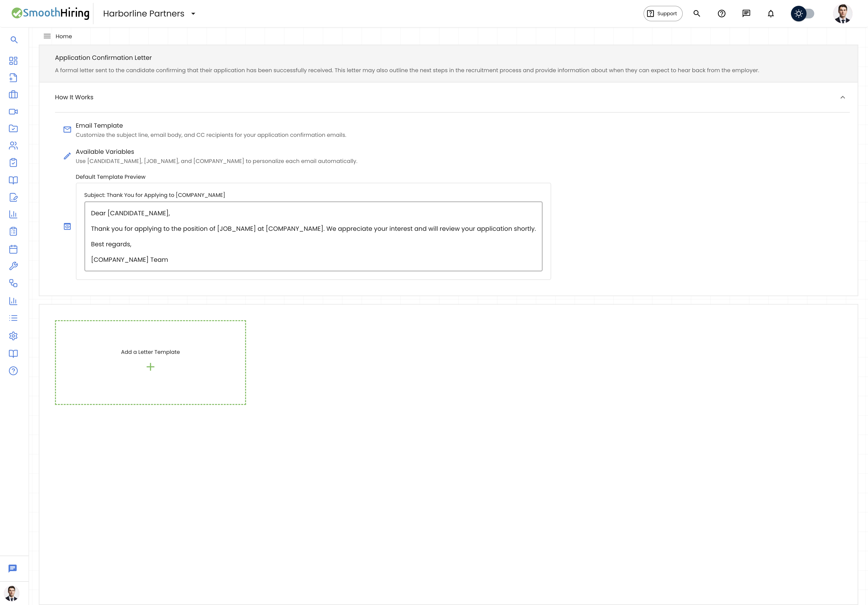Open the video camera icon in sidebar
Image resolution: width=868 pixels, height=605 pixels.
pyautogui.click(x=13, y=112)
